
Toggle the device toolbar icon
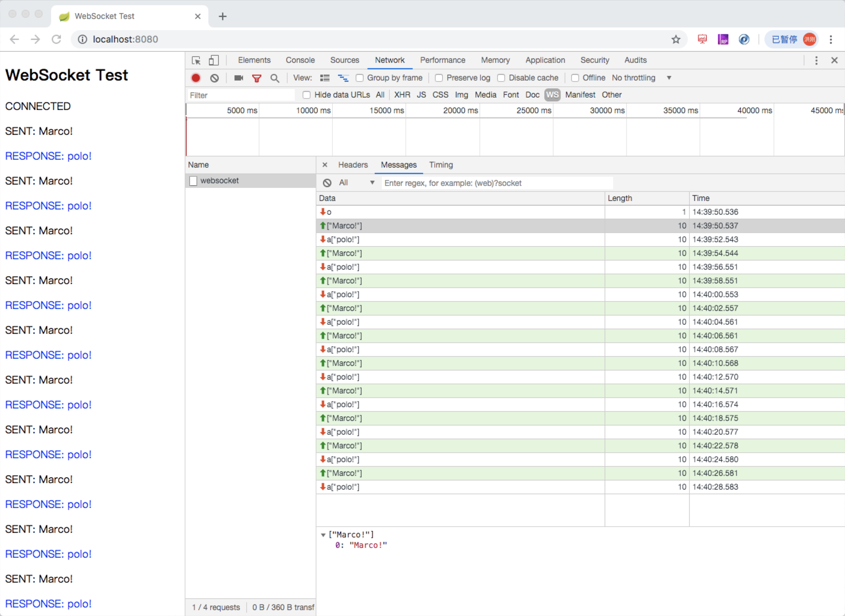tap(214, 61)
